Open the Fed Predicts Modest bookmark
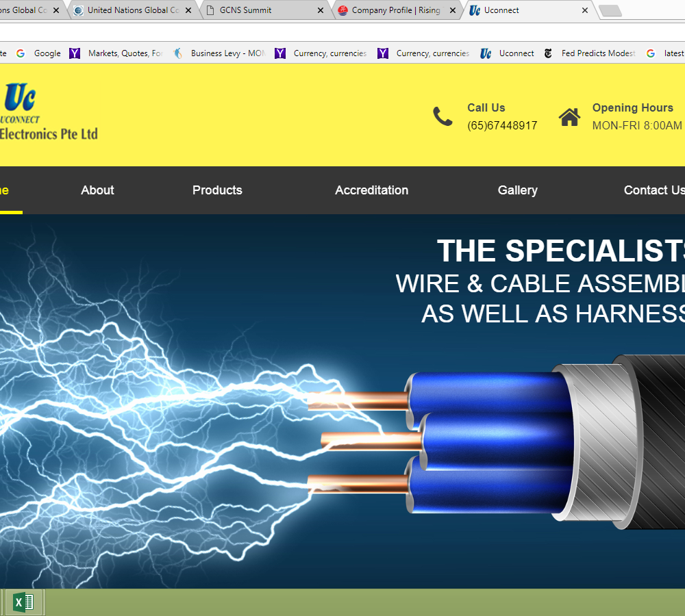685x616 pixels. 589,53
